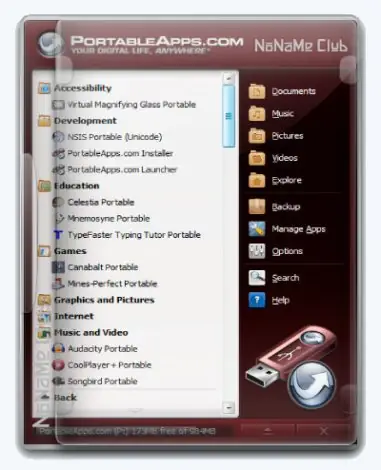The height and width of the screenshot is (470, 381).
Task: Open the Documents folder icon
Action: [x=257, y=91]
